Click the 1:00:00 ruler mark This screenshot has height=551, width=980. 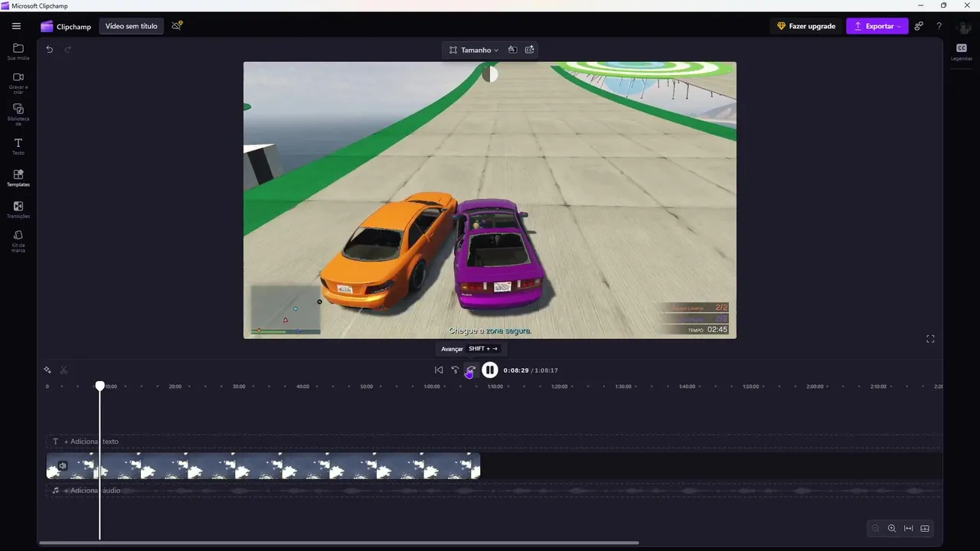pos(432,386)
